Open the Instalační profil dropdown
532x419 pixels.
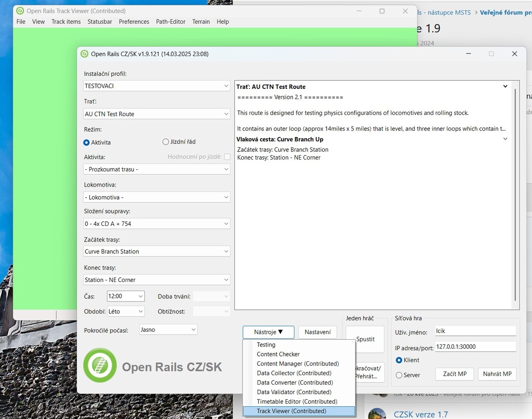[x=157, y=86]
